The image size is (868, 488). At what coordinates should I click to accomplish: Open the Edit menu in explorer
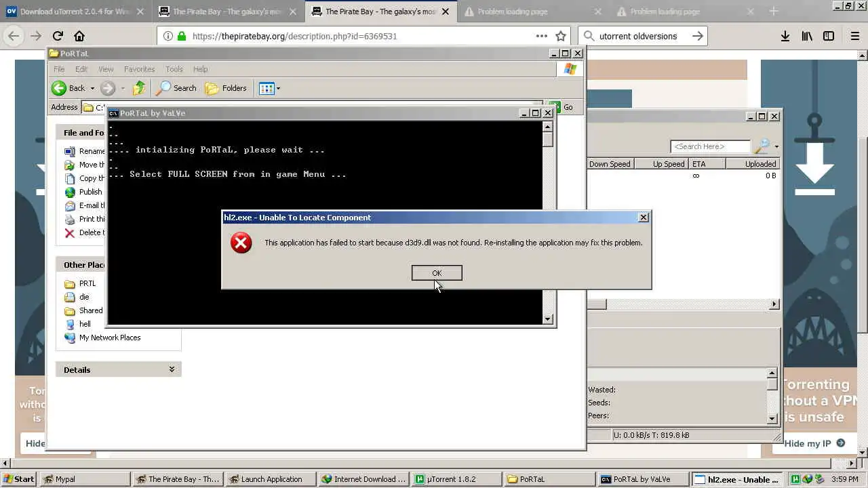pos(81,69)
